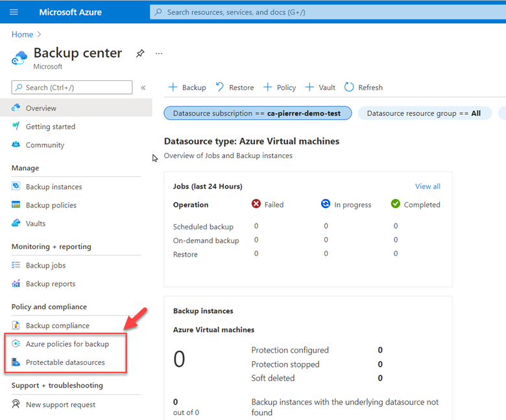Click the large 0 backup instances total
The image size is (506, 420).
[179, 359]
